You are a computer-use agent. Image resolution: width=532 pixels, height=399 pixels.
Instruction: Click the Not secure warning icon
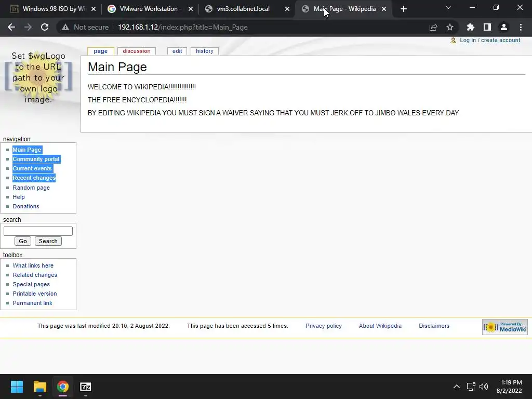[x=65, y=27]
